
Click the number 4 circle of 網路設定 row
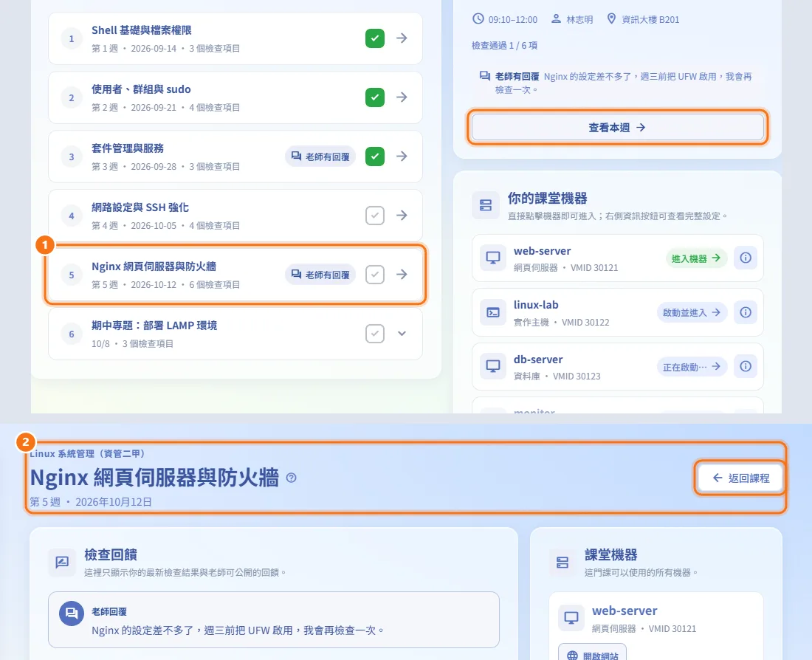point(72,216)
